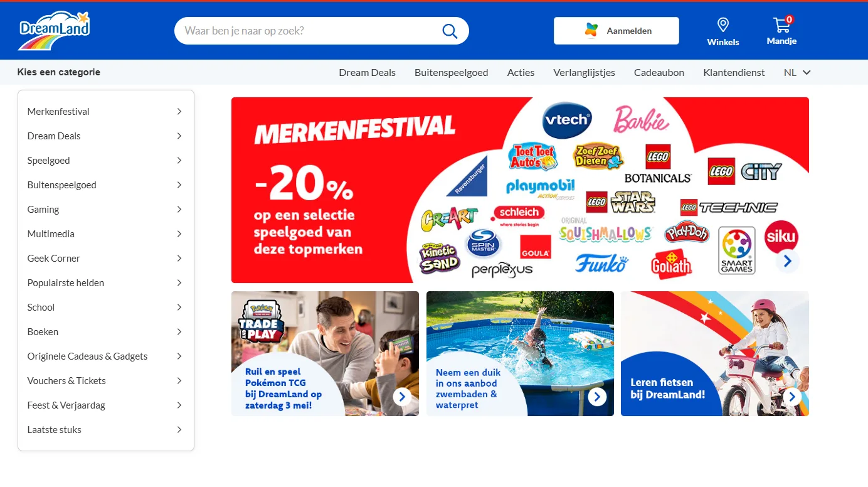Click the DreamLand rainbow logo
Image resolution: width=868 pixels, height=487 pixels.
click(x=54, y=31)
